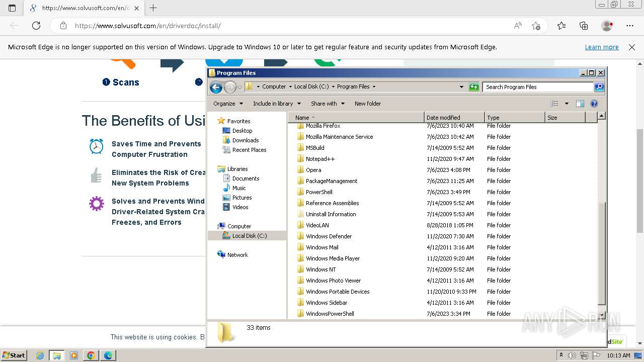Click the Change your view icon

coord(554,104)
